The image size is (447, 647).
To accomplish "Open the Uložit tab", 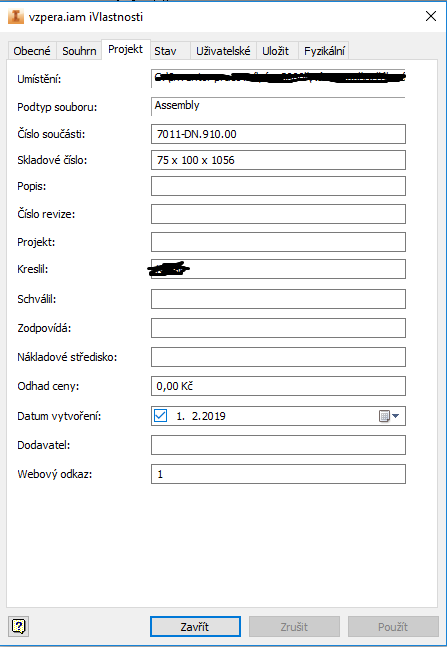I will coord(277,51).
